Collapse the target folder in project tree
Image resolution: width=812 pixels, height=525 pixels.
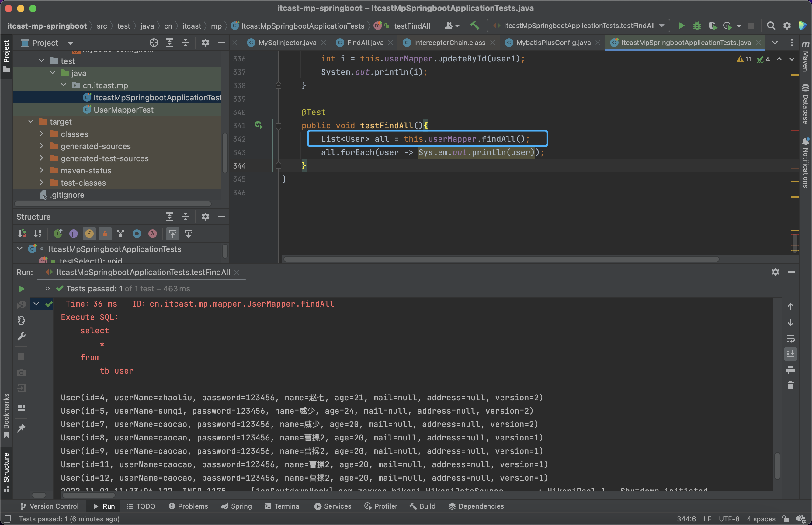click(x=31, y=122)
